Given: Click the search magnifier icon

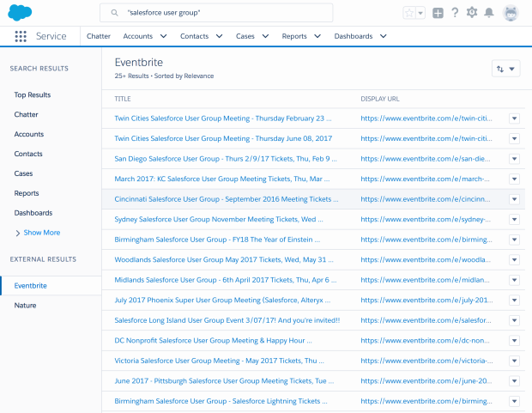Looking at the screenshot, I should pos(115,13).
